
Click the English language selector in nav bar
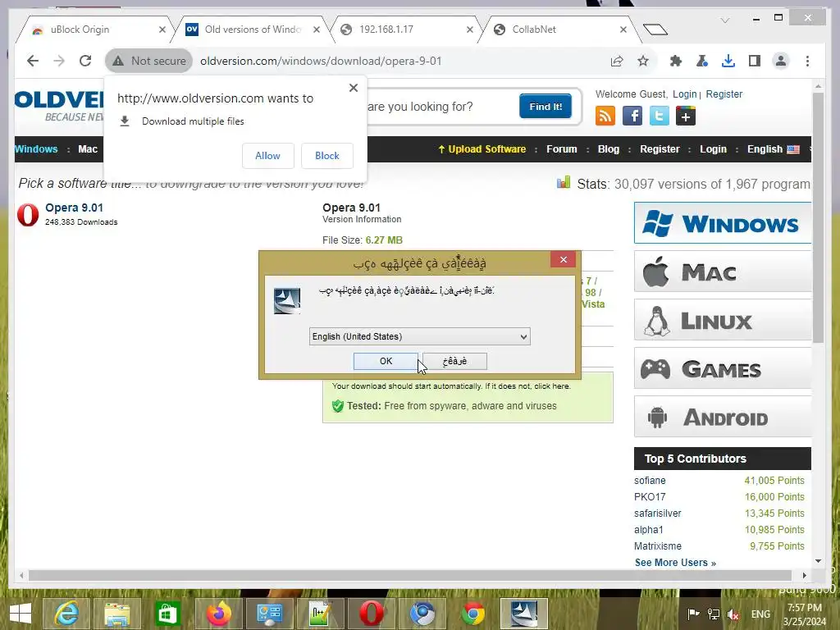pyautogui.click(x=774, y=149)
